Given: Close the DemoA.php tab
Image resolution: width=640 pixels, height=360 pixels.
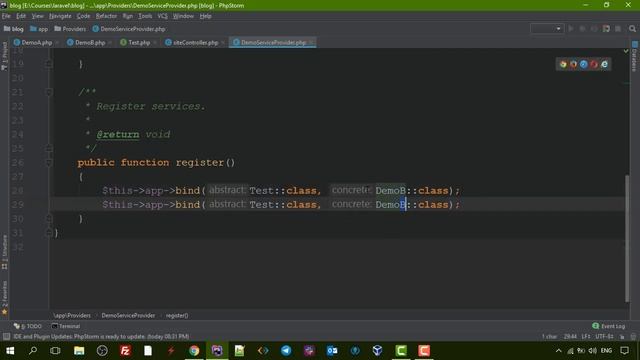Looking at the screenshot, I should [57, 42].
